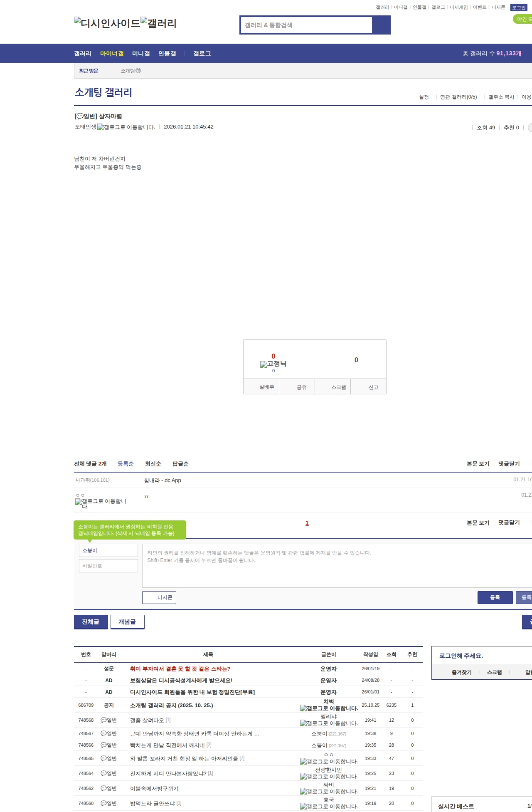Sort comments by 최신순

pyautogui.click(x=153, y=464)
